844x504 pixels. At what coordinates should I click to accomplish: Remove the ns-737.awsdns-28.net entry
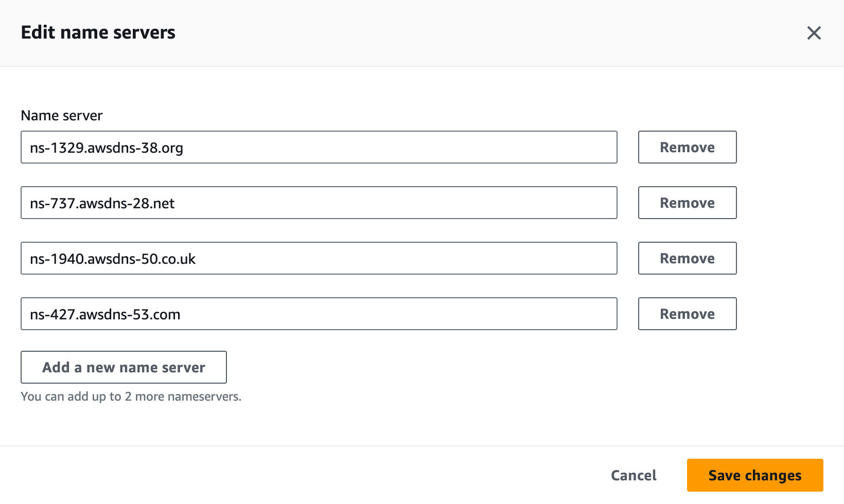(687, 203)
